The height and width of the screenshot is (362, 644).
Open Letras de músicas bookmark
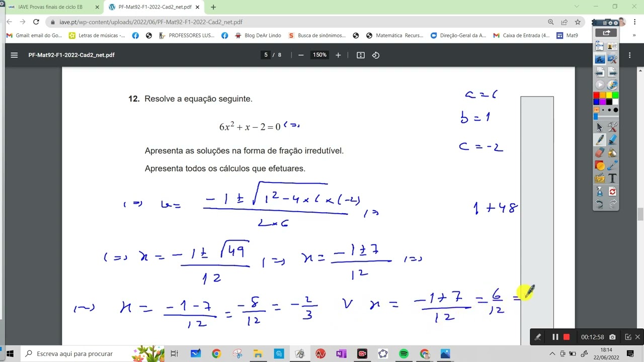tap(97, 36)
